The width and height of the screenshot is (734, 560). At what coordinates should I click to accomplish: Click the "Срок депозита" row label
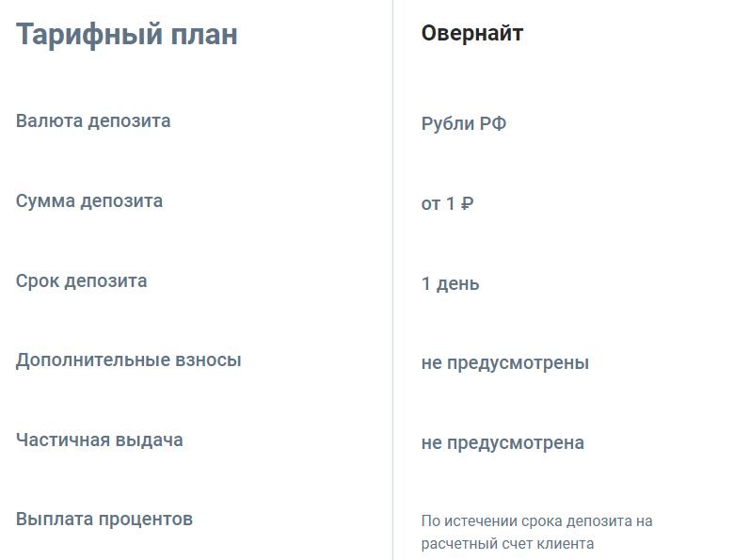click(x=82, y=281)
